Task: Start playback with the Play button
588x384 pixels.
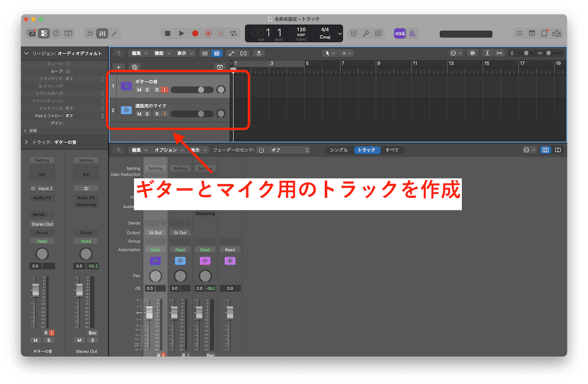Action: [x=181, y=33]
